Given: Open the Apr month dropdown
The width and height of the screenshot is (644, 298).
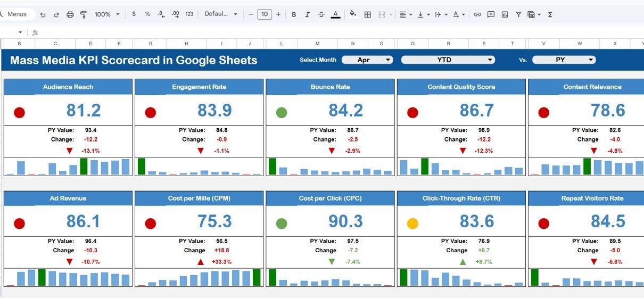Looking at the screenshot, I should [367, 60].
